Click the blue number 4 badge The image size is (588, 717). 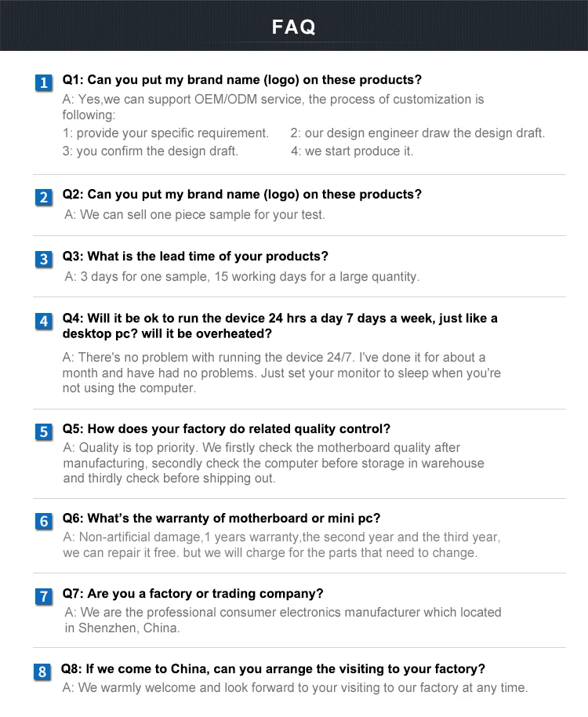[x=43, y=321]
